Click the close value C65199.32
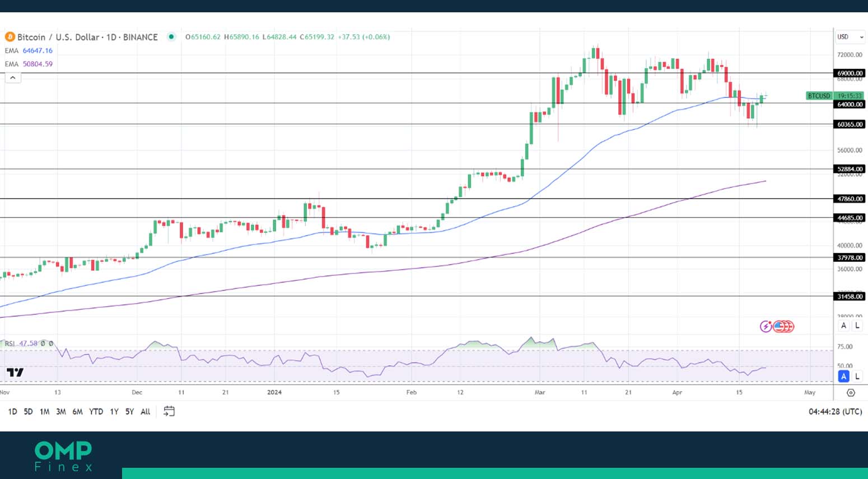 (317, 37)
